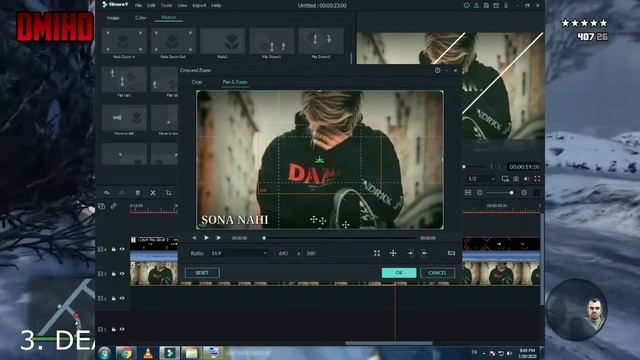
Task: Open the Help menu
Action: (x=216, y=5)
